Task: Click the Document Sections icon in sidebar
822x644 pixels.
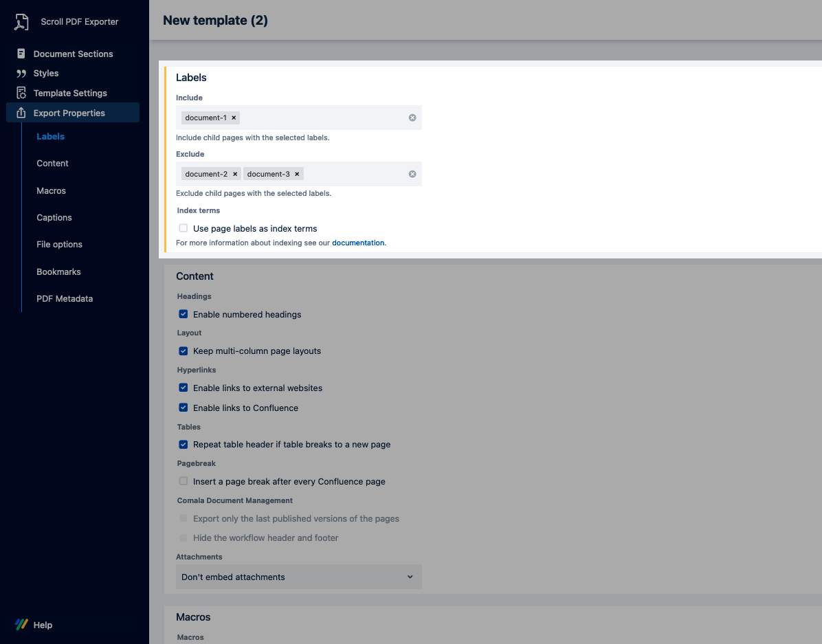Action: [x=21, y=54]
